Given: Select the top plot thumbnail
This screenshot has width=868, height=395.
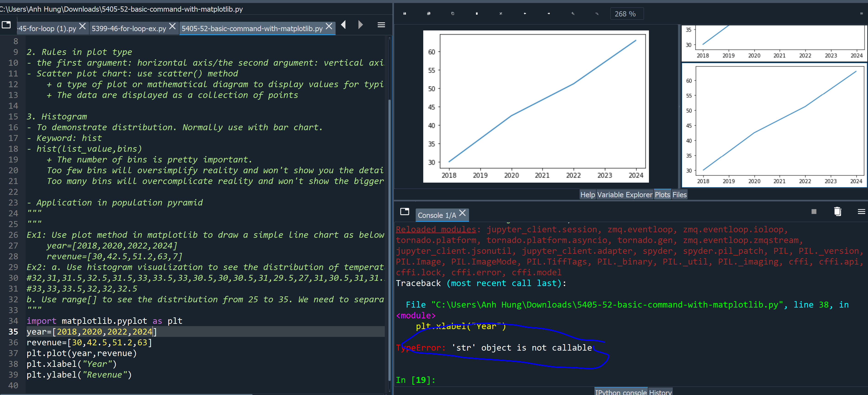Looking at the screenshot, I should click(774, 43).
